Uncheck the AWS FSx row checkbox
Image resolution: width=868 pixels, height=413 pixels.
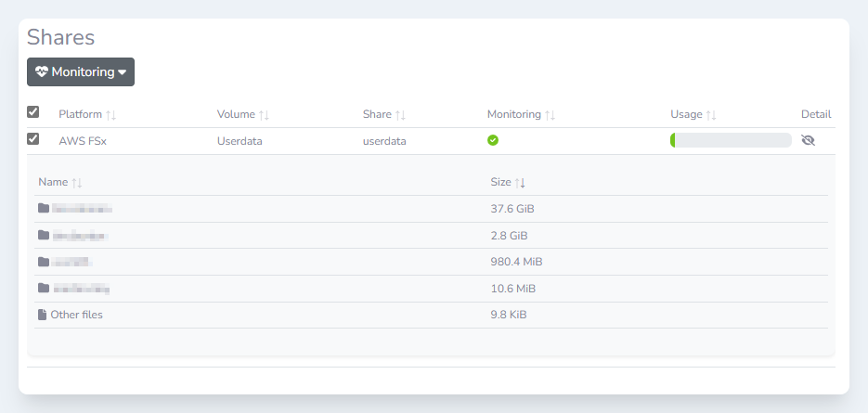33,139
